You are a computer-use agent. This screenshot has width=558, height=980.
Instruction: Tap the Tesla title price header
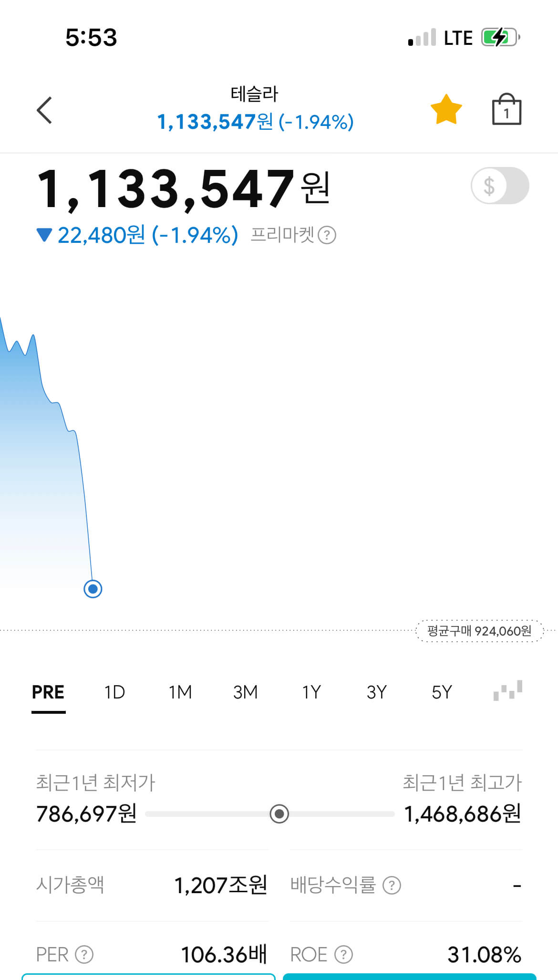pyautogui.click(x=255, y=109)
